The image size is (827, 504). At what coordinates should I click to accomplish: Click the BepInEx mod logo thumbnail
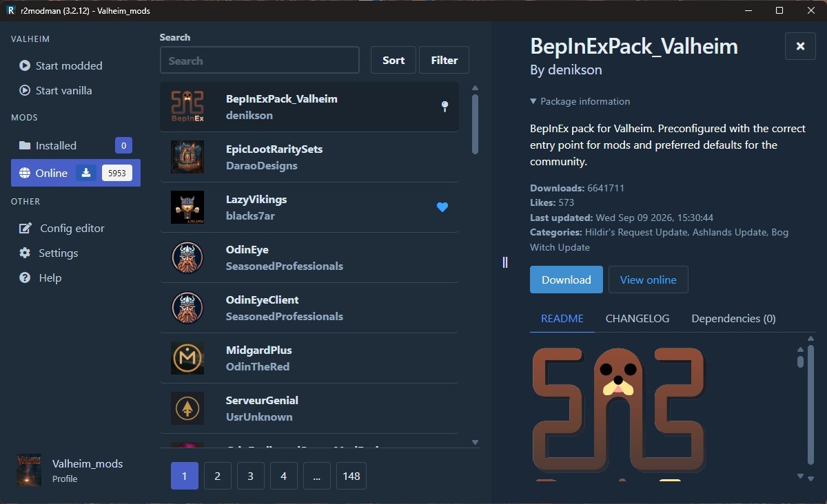coord(187,107)
